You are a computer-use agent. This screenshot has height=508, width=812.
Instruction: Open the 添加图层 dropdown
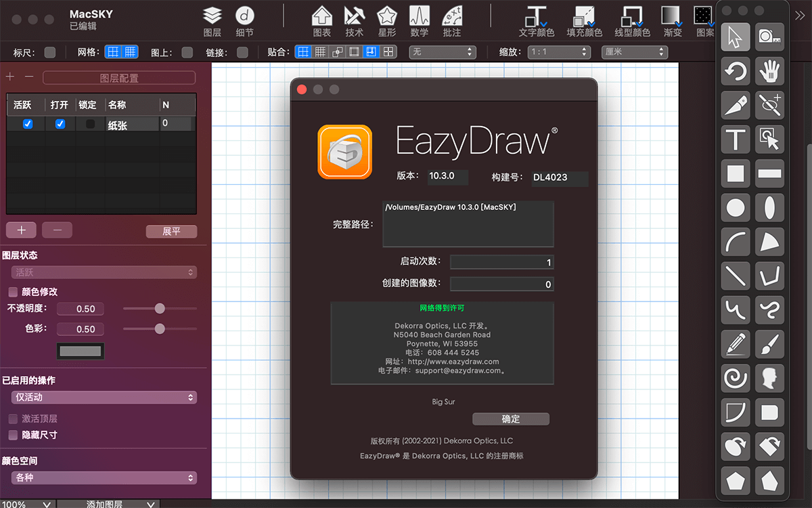click(x=108, y=504)
